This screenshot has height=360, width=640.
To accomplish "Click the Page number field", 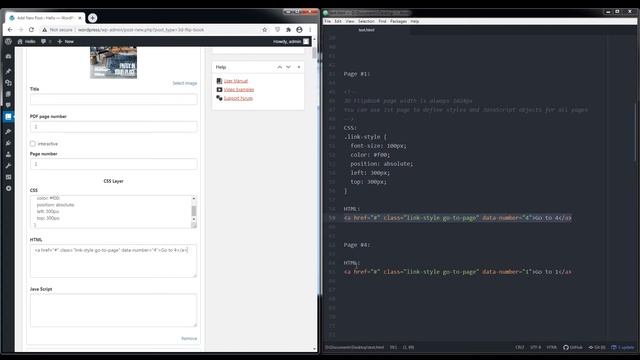I will pos(113,164).
